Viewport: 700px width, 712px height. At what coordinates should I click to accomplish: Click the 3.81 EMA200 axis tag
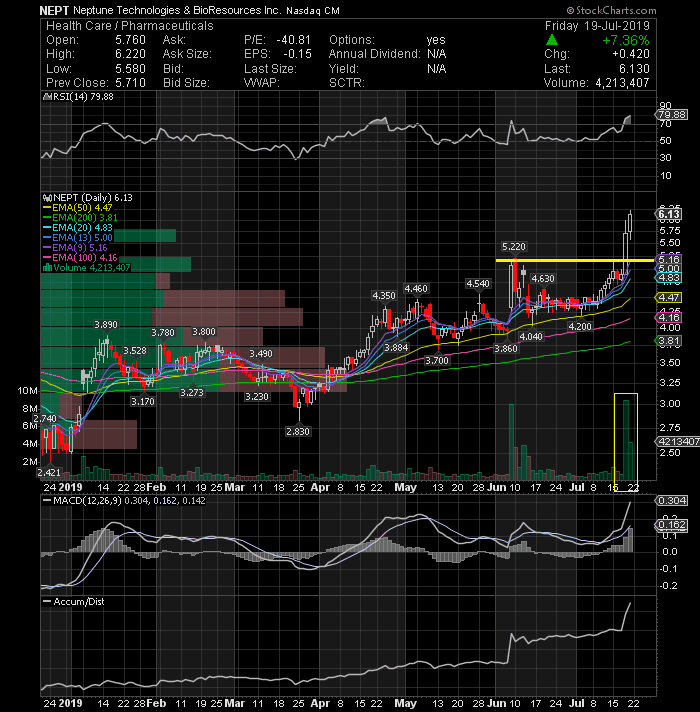669,341
